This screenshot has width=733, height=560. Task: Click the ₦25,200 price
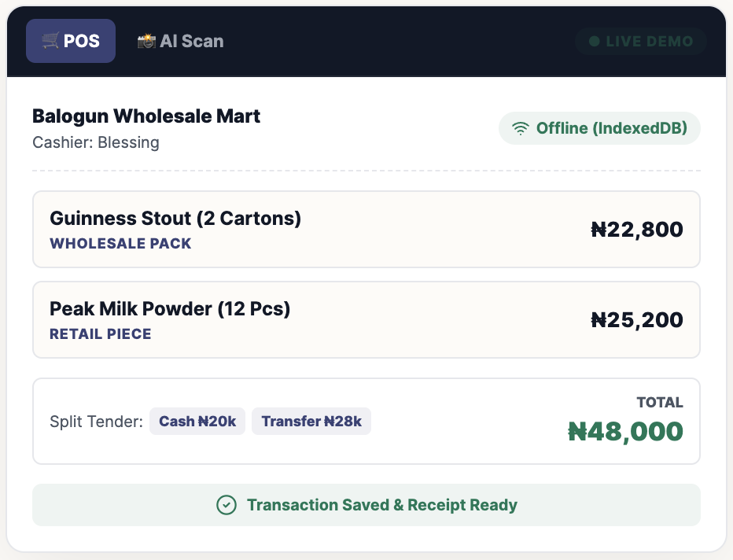click(x=637, y=320)
